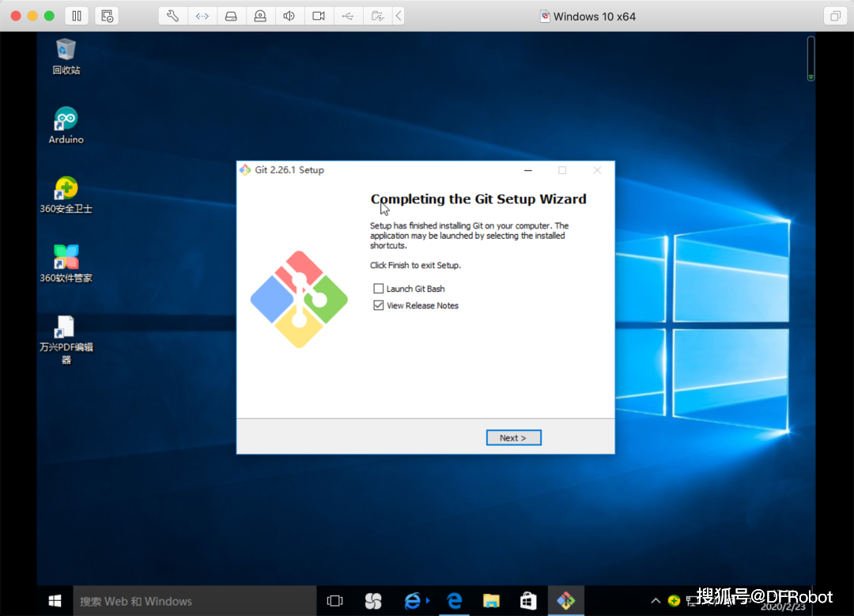Select the 万兴PDF编辑器 desktop shortcut
Viewport: 854px width, 616px height.
[66, 339]
